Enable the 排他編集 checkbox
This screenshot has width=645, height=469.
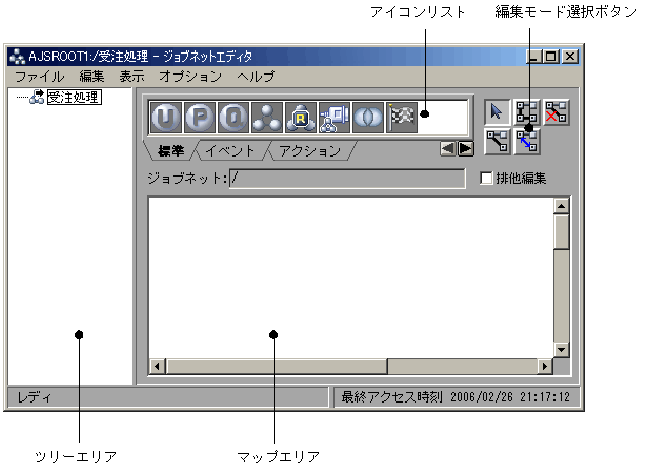point(486,178)
